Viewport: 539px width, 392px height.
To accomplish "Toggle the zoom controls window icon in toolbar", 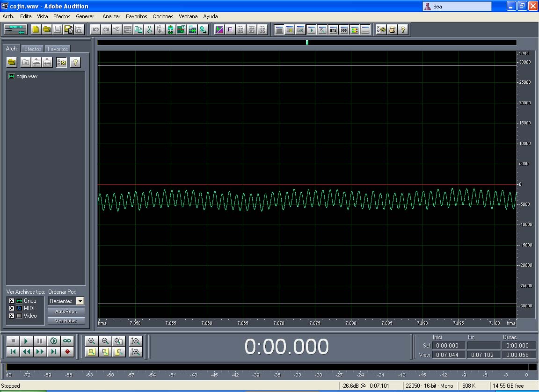I will pos(322,30).
